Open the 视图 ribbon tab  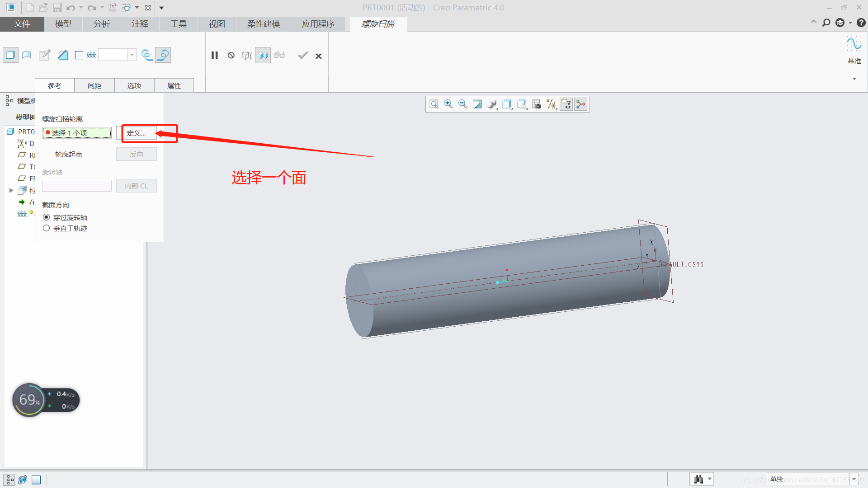point(217,24)
